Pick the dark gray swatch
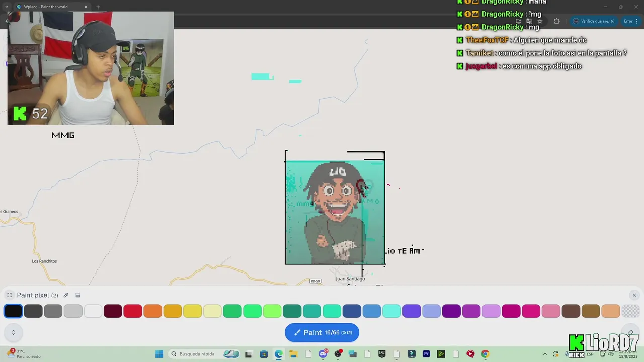This screenshot has width=644, height=362. coord(33,311)
